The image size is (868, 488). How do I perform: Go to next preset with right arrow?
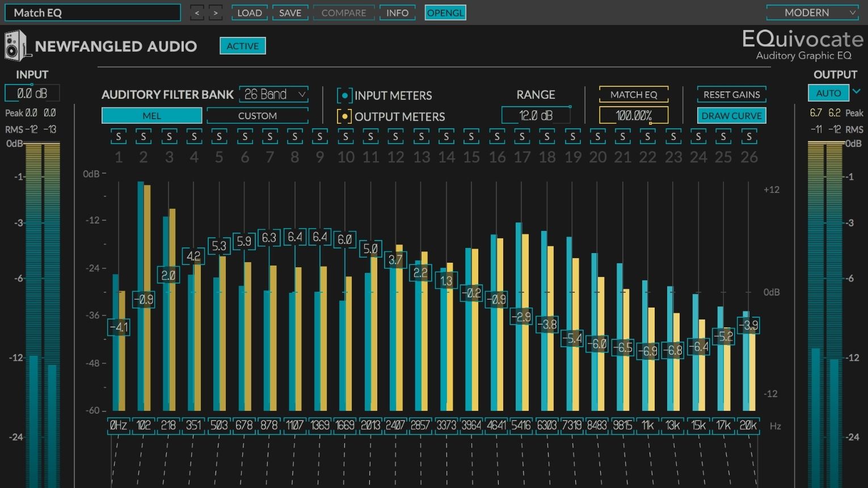click(216, 12)
